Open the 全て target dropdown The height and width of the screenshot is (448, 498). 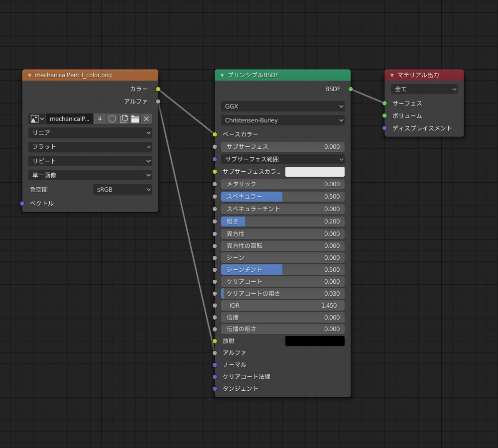[424, 89]
